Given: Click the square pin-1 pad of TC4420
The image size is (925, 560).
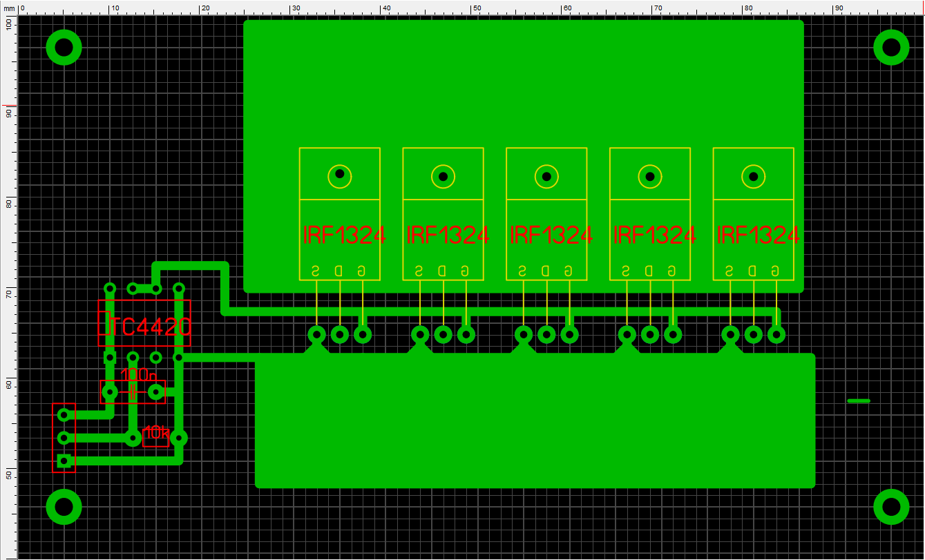Looking at the screenshot, I should 109,357.
